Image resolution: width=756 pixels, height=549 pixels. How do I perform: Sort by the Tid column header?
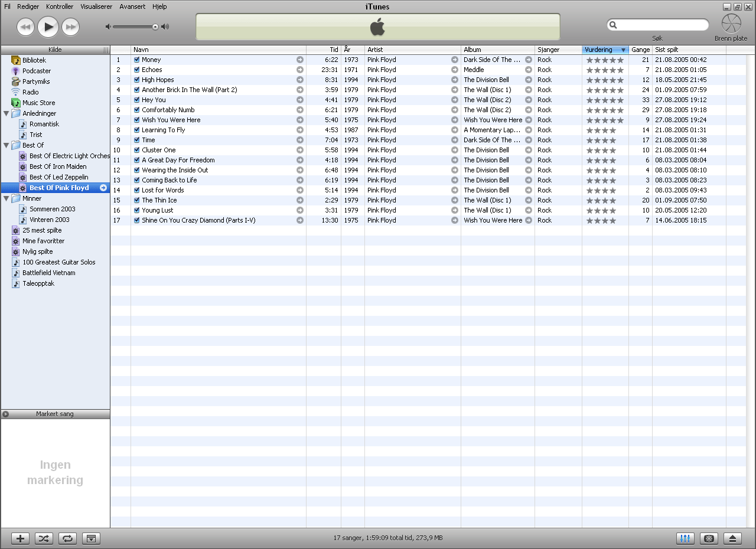324,50
